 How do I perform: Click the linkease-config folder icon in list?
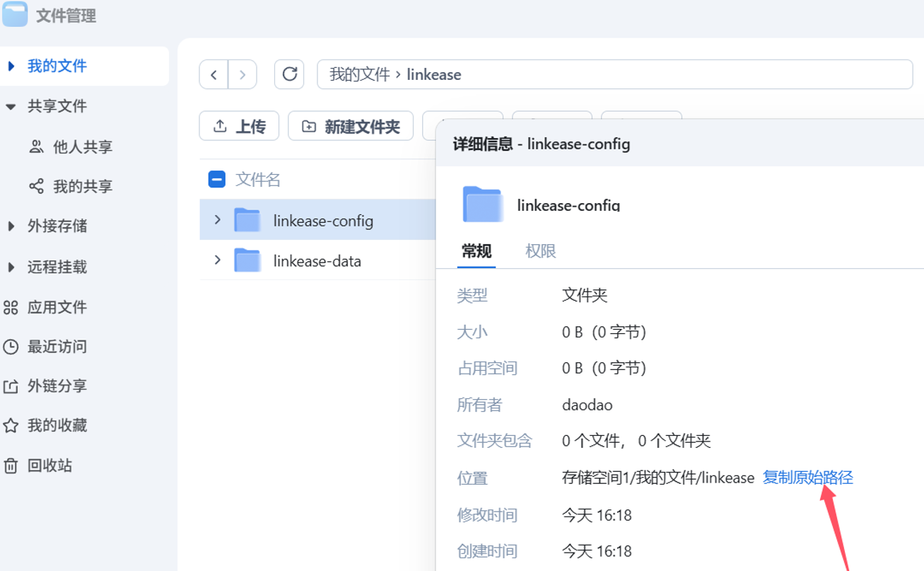(247, 220)
